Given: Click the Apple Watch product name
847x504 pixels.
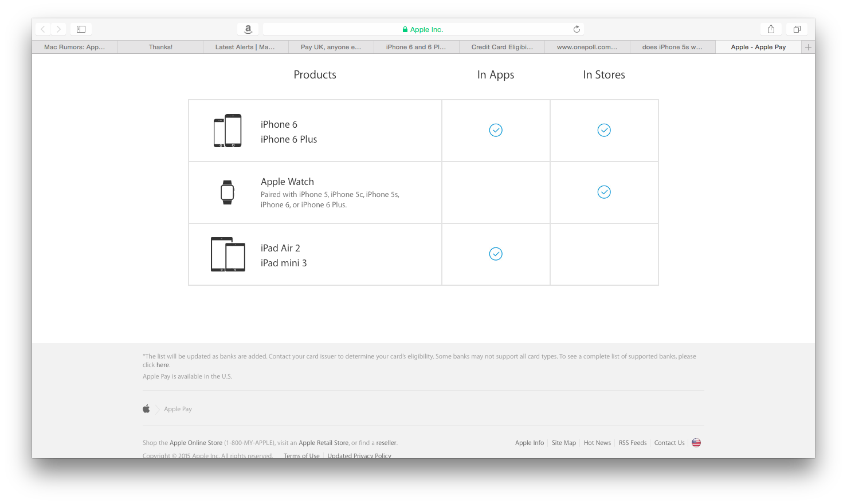Looking at the screenshot, I should click(287, 182).
